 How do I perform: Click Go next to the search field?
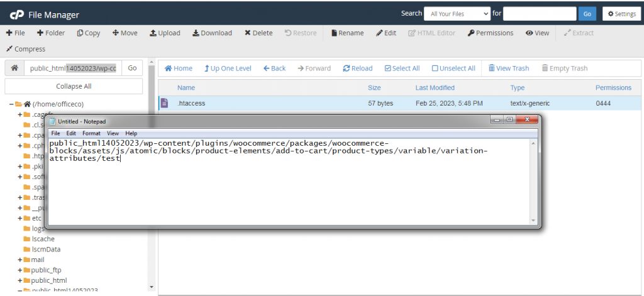pos(587,14)
